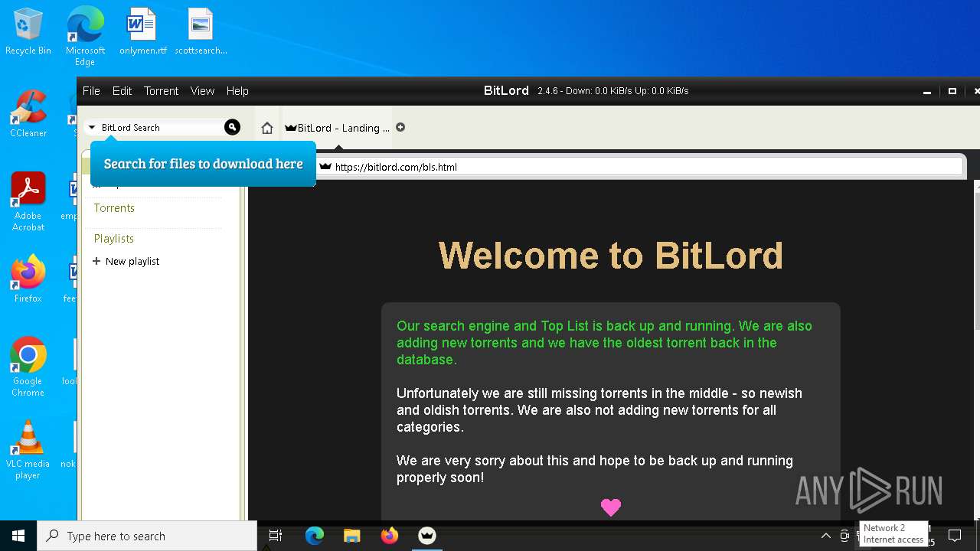Screen dimensions: 980x551
Task: Launch Google Chrome from desktop
Action: click(28, 367)
